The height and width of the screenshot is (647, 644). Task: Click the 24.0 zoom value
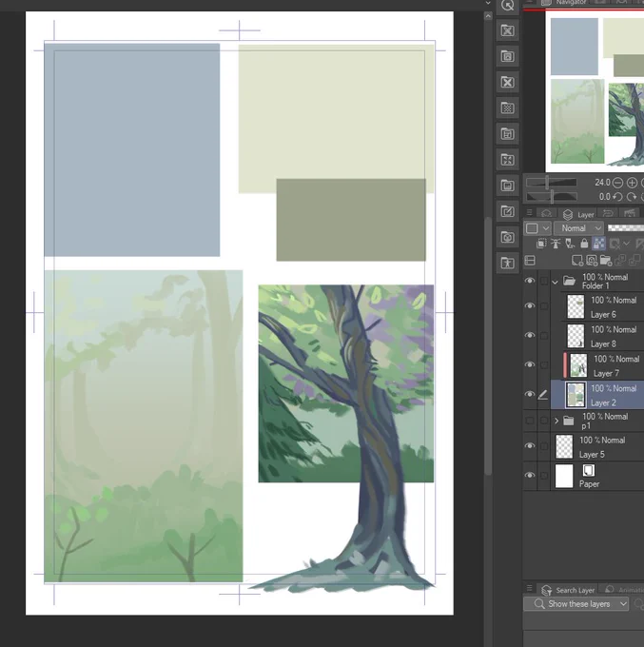coord(602,183)
